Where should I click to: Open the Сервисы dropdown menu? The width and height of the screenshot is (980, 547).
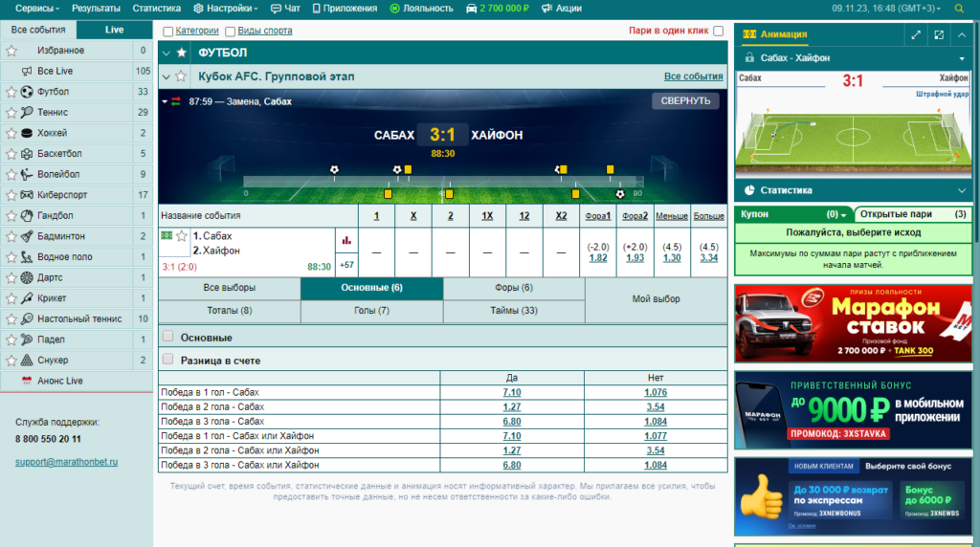pyautogui.click(x=37, y=9)
